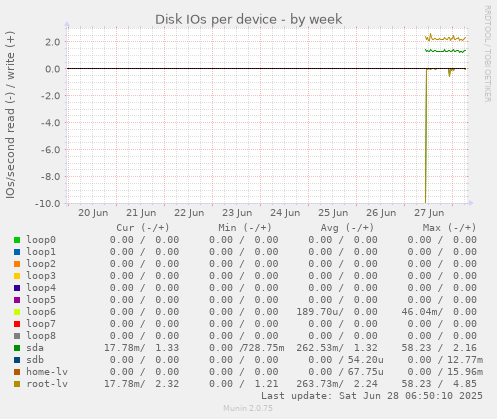Click the -10.0 y-axis tick label
497x419 pixels.
coord(48,203)
